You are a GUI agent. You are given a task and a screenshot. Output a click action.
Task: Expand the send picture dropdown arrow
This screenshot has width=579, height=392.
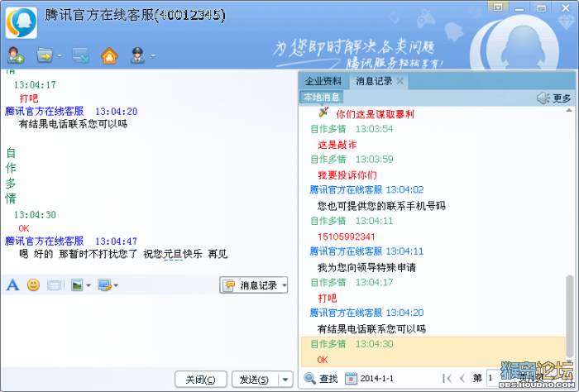click(89, 285)
